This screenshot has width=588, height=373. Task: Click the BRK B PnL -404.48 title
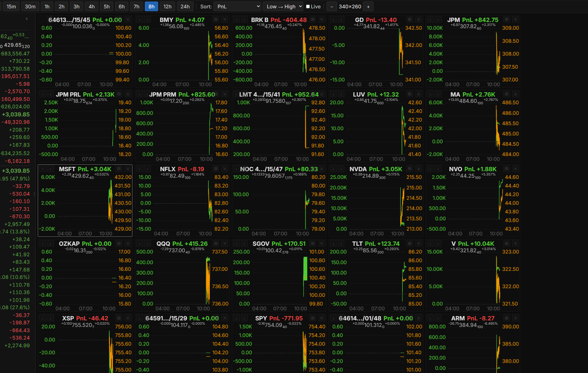[279, 20]
